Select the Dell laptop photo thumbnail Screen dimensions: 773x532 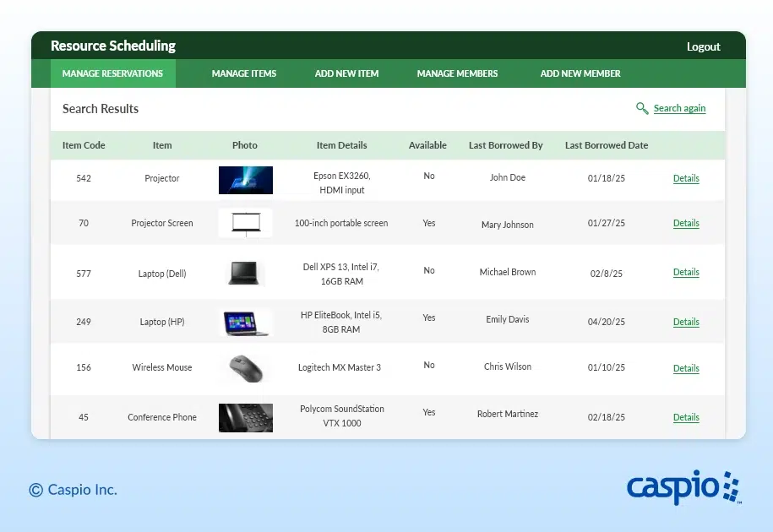pyautogui.click(x=245, y=273)
